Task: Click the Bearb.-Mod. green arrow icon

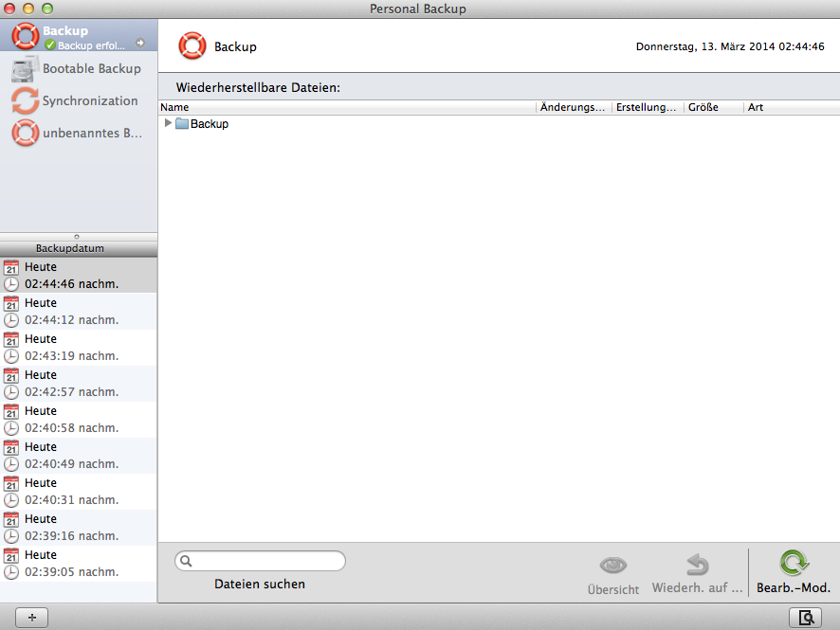Action: pyautogui.click(x=794, y=563)
